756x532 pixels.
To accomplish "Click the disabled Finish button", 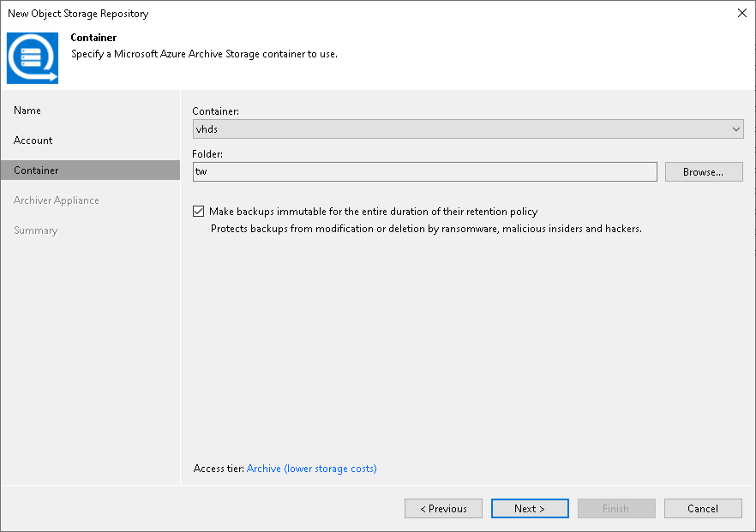I will tap(616, 508).
